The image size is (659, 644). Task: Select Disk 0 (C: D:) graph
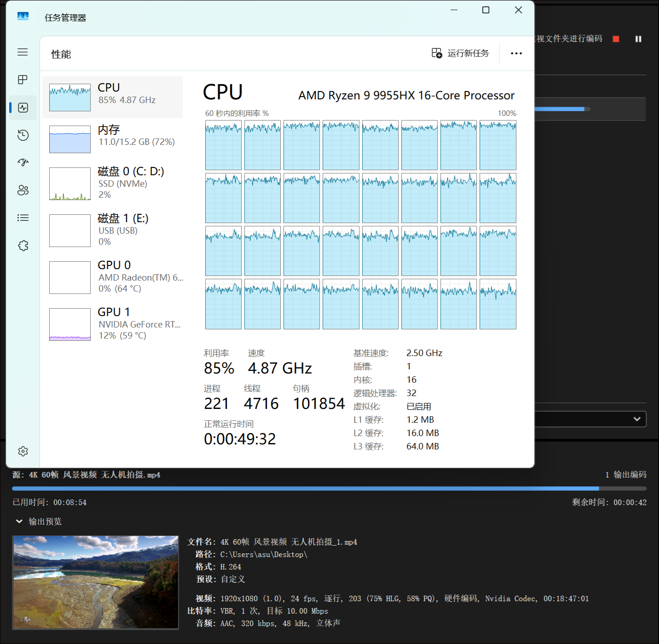(x=70, y=184)
